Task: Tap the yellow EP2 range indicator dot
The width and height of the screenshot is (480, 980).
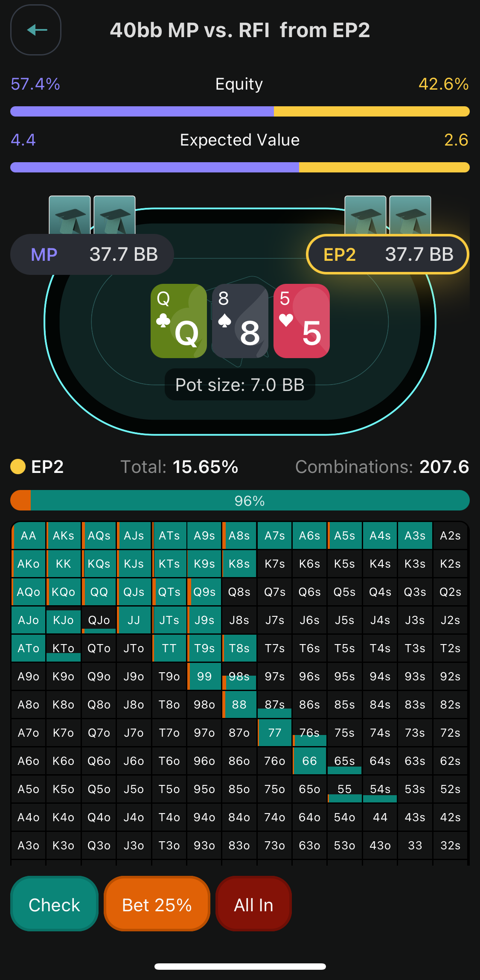Action: (18, 467)
